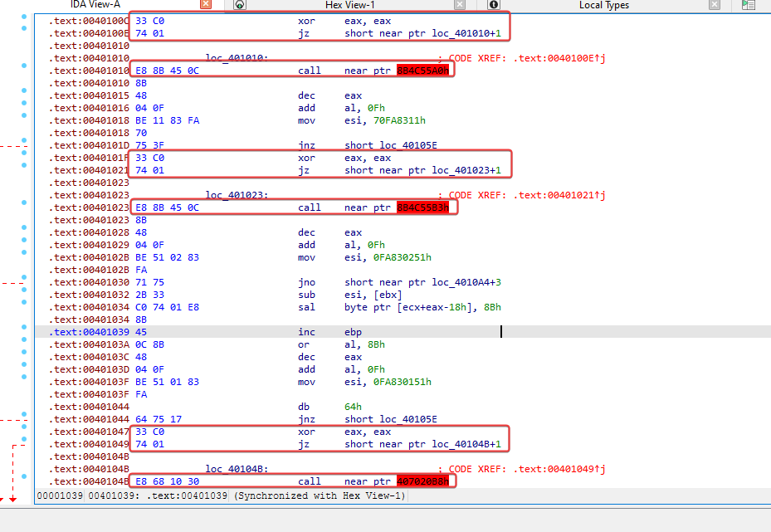771x532 pixels.
Task: Close the Local Types tab
Action: tap(715, 4)
